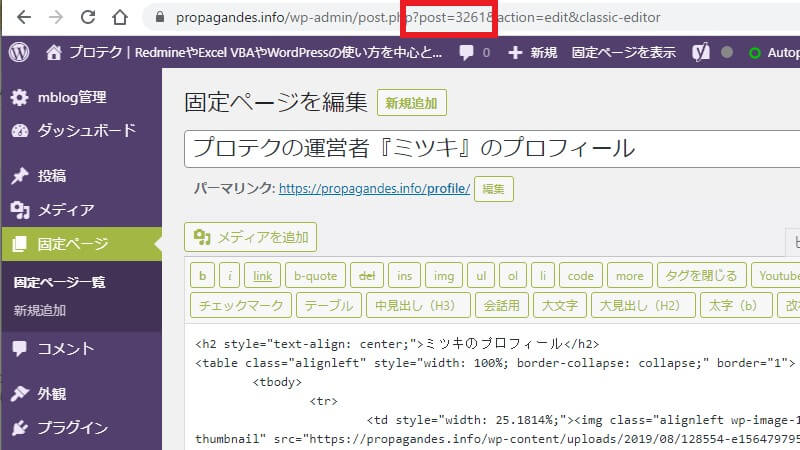Click the Yoast SEO icon in admin bar
The height and width of the screenshot is (450, 800).
[702, 53]
